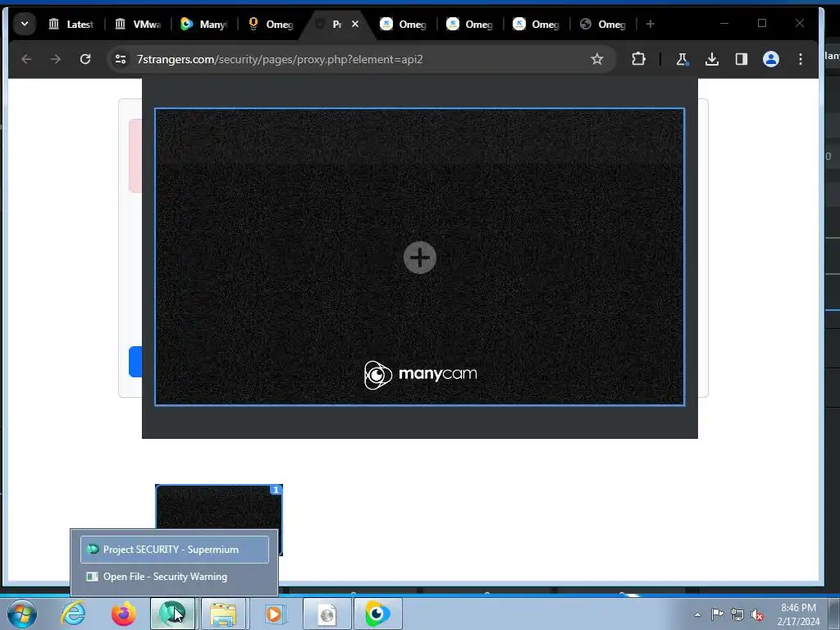Open the Action Center flag icon

click(717, 614)
